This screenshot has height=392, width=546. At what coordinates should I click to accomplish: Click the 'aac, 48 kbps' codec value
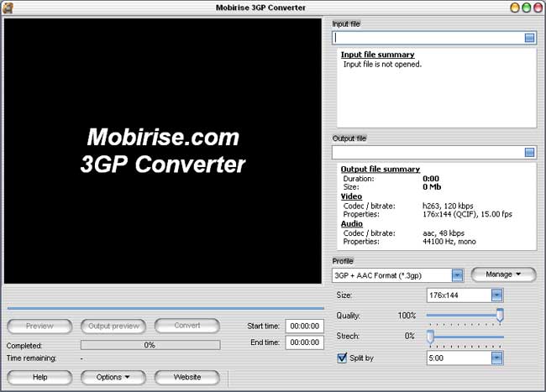coord(444,233)
